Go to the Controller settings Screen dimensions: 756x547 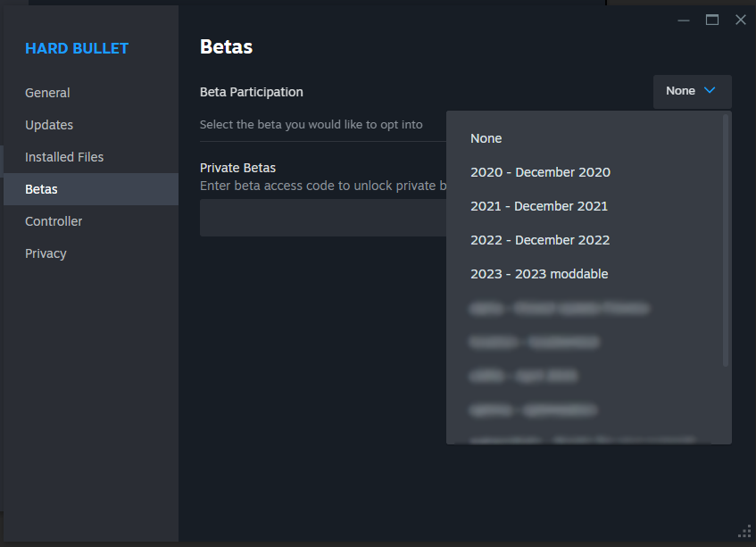54,221
